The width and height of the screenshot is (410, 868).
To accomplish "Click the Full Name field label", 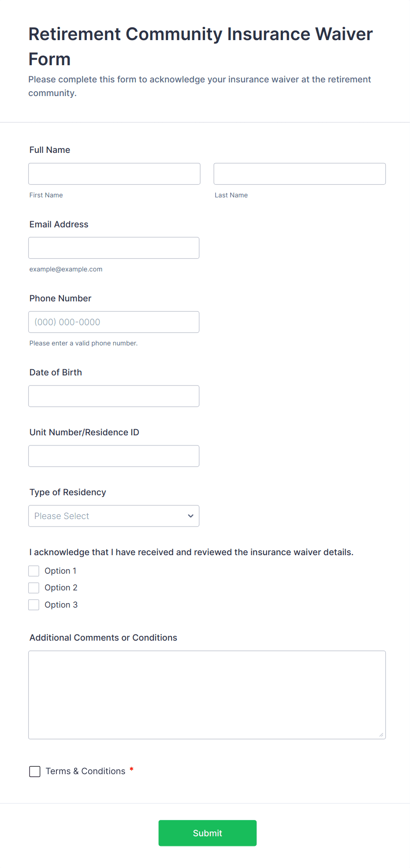I will point(50,150).
